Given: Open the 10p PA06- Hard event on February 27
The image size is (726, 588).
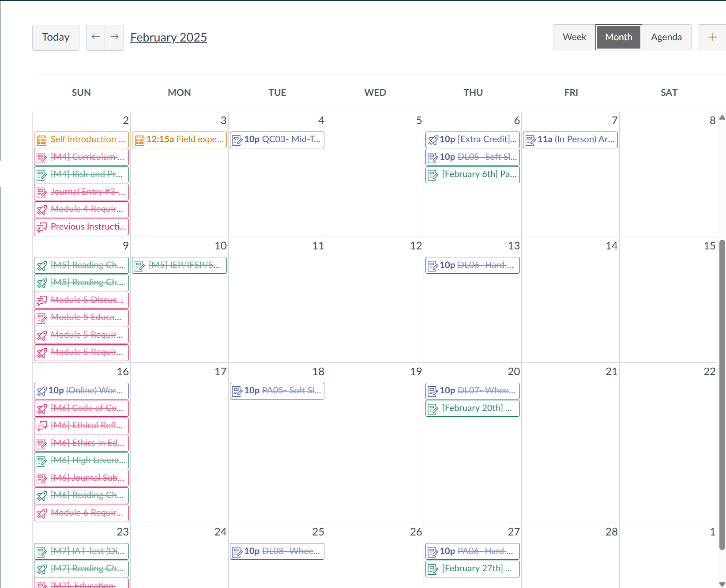Looking at the screenshot, I should 472,551.
